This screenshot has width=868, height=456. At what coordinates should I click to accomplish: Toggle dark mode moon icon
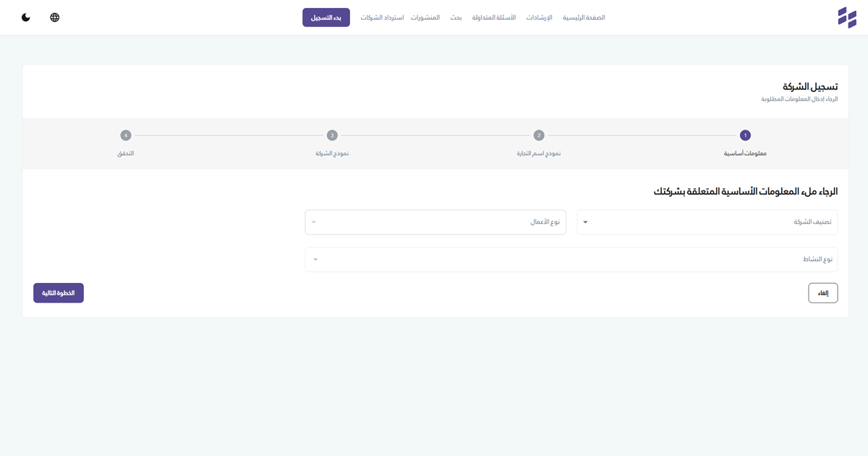pos(26,17)
